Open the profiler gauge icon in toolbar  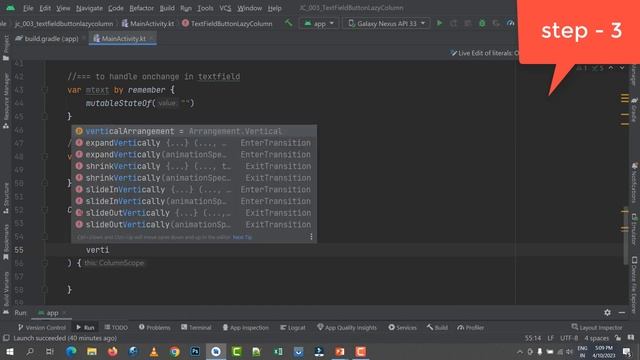(x=510, y=23)
